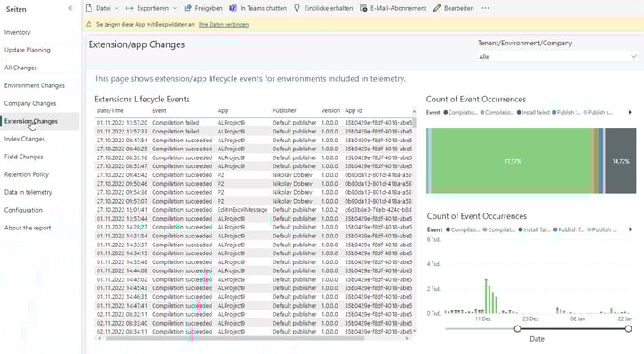Click Nikolay Dobrev in the 09:45:42 row
Screen dimensions: 644x354
[292, 175]
